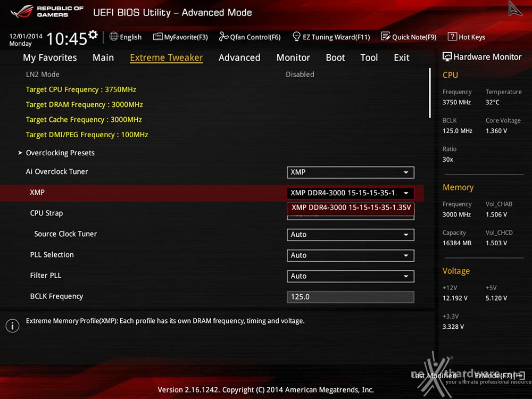Expand the Overclocking Presets submenu
This screenshot has height=399, width=532.
[x=60, y=153]
